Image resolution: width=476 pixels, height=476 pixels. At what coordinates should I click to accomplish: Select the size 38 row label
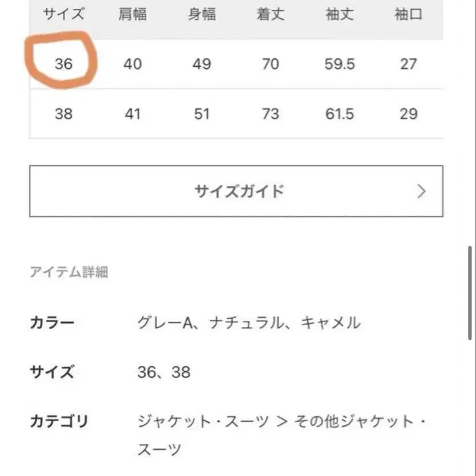pos(63,114)
